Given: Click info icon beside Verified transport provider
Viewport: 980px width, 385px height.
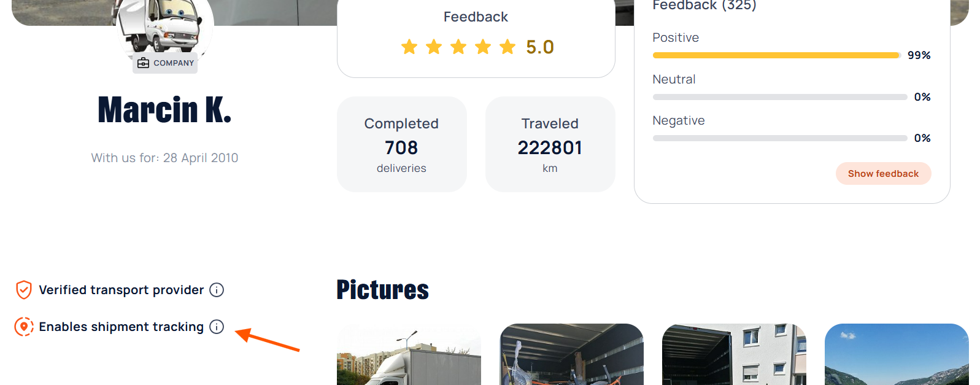Looking at the screenshot, I should [x=217, y=290].
